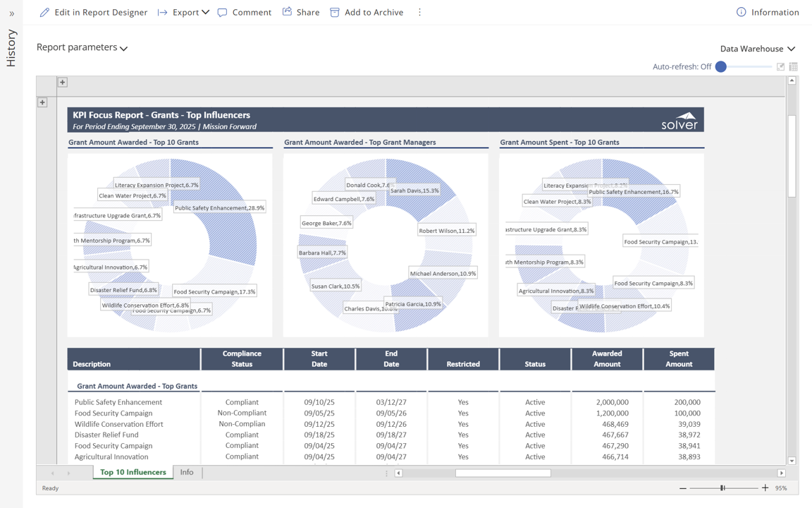
Task: Click the Comment speech bubble icon
Action: [x=223, y=12]
